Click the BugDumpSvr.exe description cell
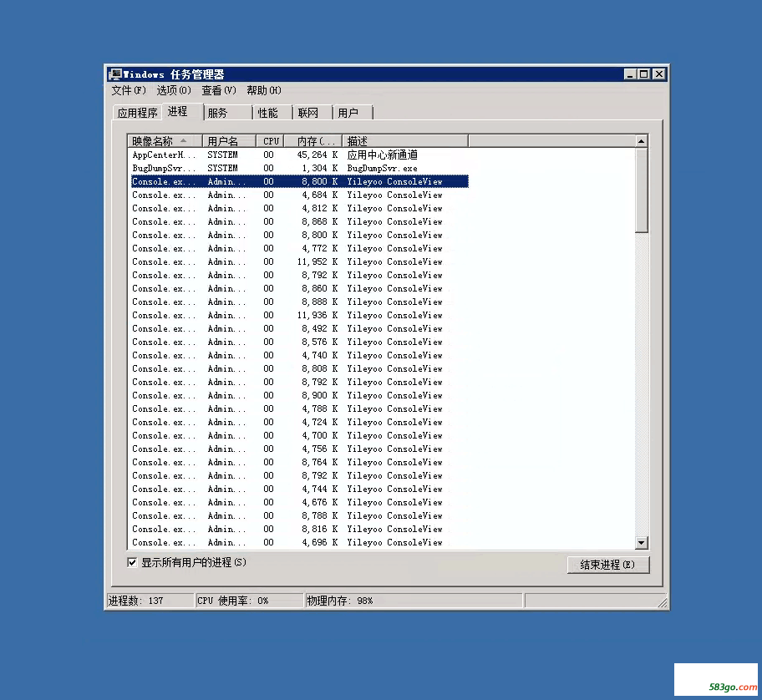The height and width of the screenshot is (700, 762). pos(383,168)
